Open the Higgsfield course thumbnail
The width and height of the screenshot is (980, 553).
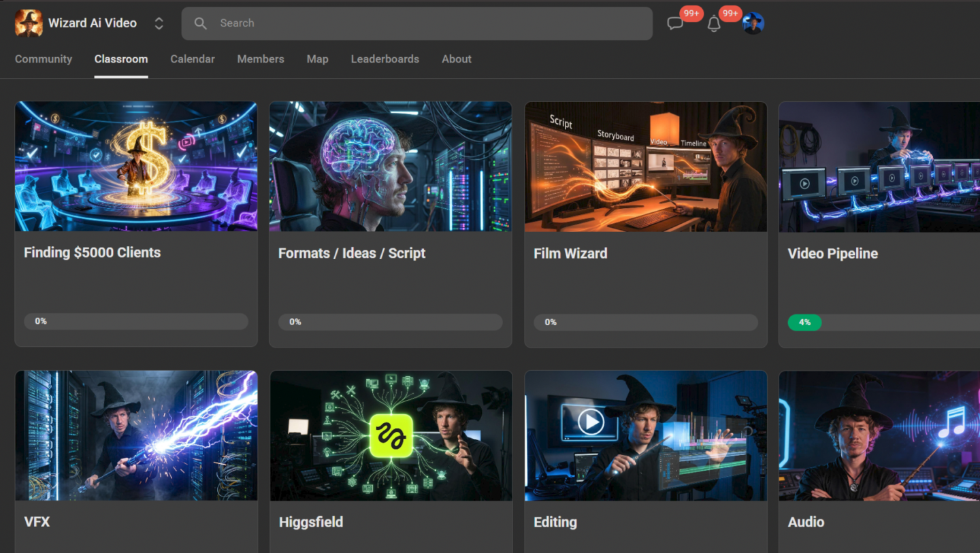point(391,435)
